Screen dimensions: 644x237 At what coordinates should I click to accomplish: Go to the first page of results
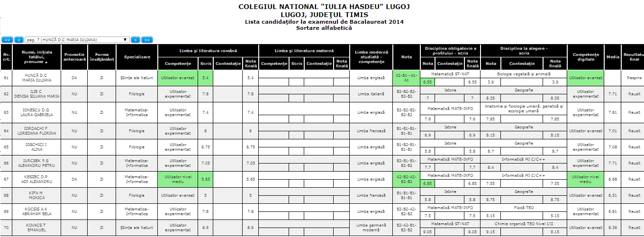click(7, 40)
